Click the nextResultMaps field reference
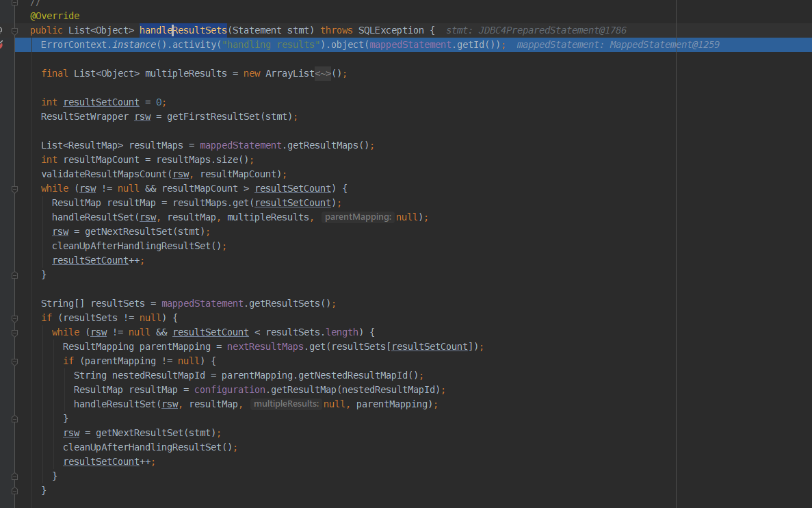812x508 pixels. pyautogui.click(x=265, y=346)
